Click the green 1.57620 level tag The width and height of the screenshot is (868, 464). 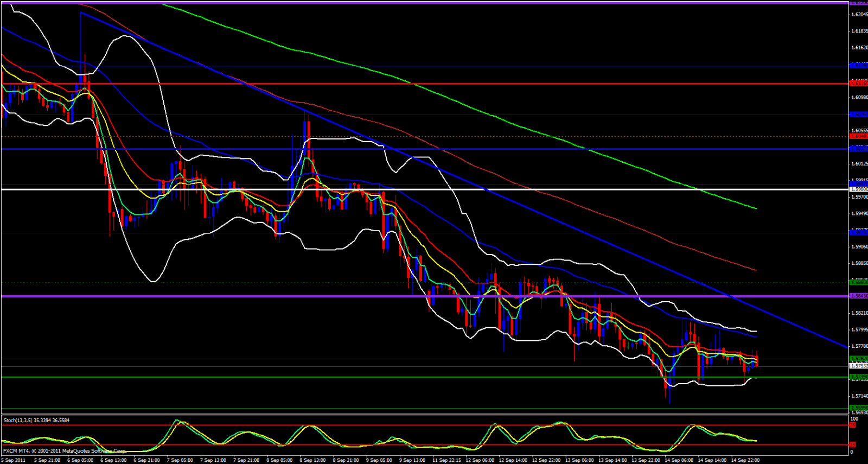858,359
